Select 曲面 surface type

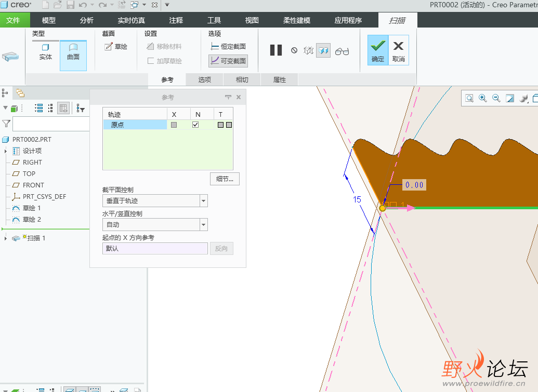[x=73, y=56]
